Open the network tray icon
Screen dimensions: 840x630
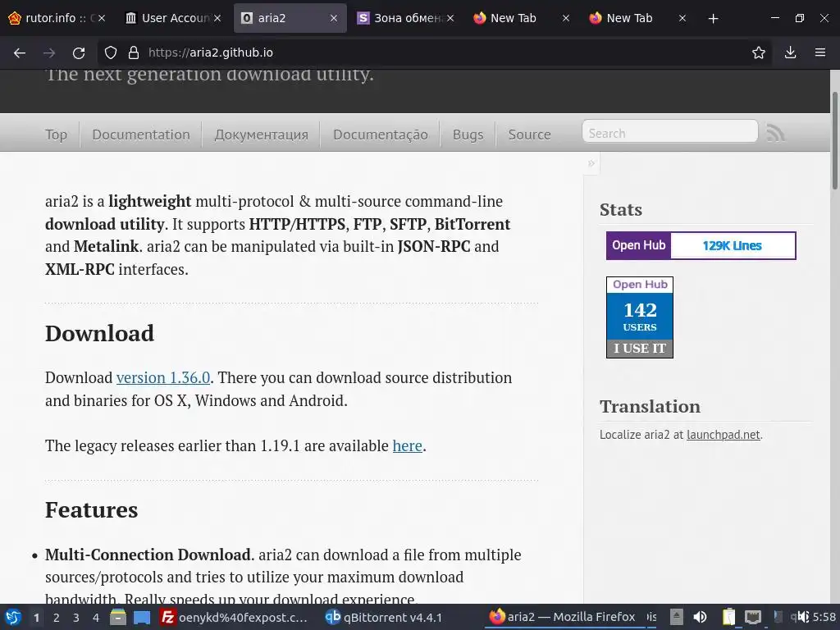point(753,618)
